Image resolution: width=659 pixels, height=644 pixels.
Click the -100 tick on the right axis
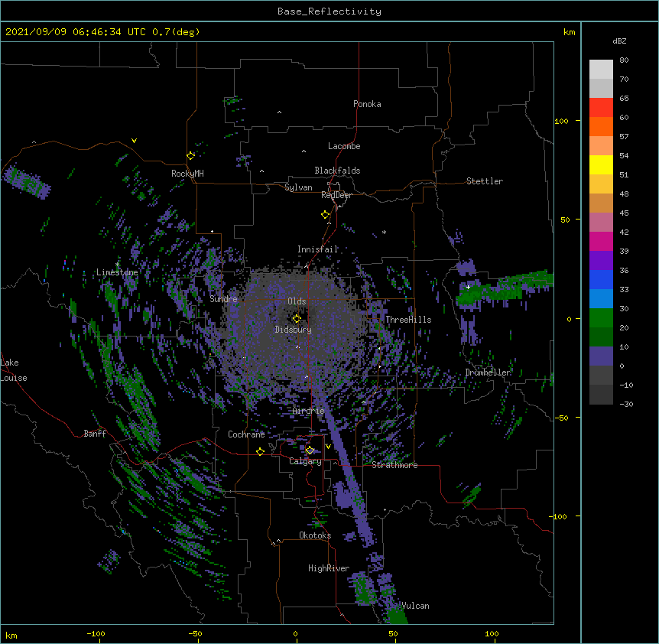click(559, 516)
